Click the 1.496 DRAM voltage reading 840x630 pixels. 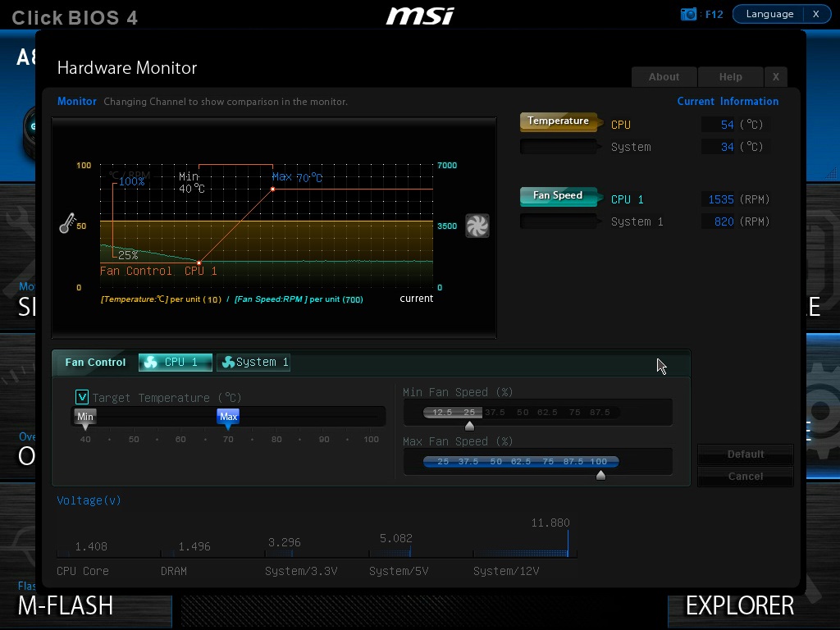(x=194, y=546)
